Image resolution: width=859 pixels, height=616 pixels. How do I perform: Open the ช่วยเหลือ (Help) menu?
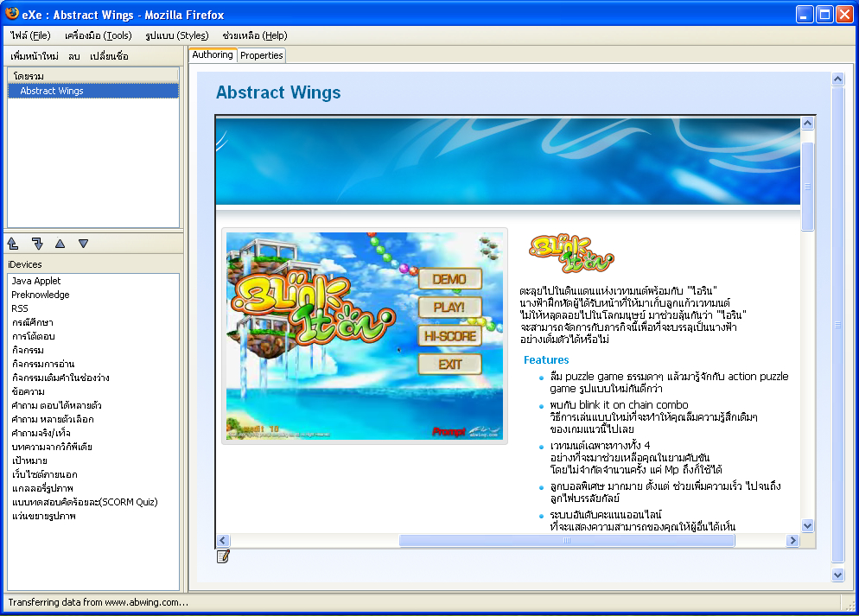pyautogui.click(x=255, y=35)
